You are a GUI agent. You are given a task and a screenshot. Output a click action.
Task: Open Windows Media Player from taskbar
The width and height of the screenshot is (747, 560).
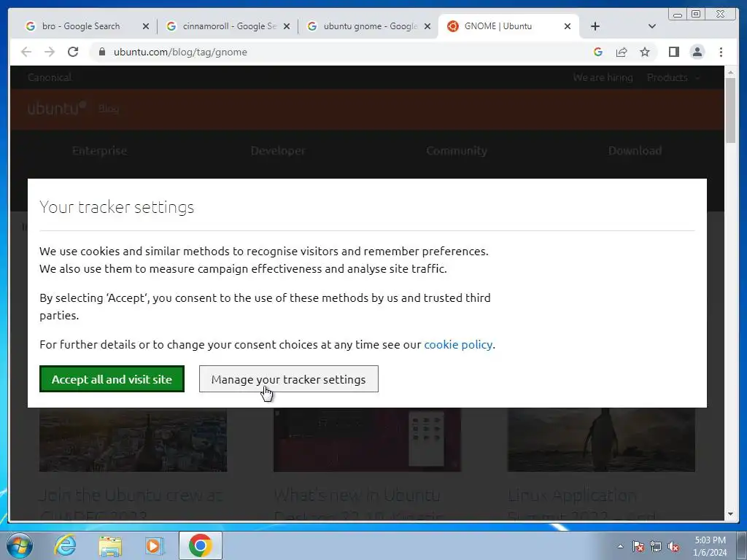tap(155, 545)
